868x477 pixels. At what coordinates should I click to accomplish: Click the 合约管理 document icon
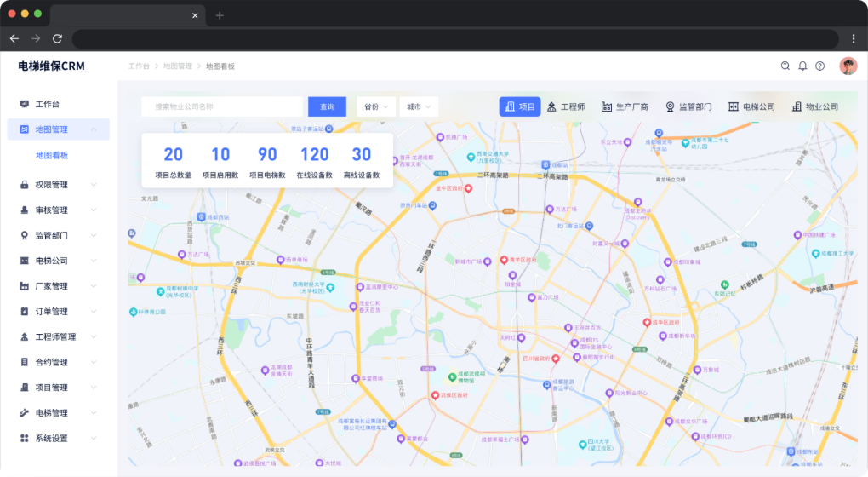(25, 362)
